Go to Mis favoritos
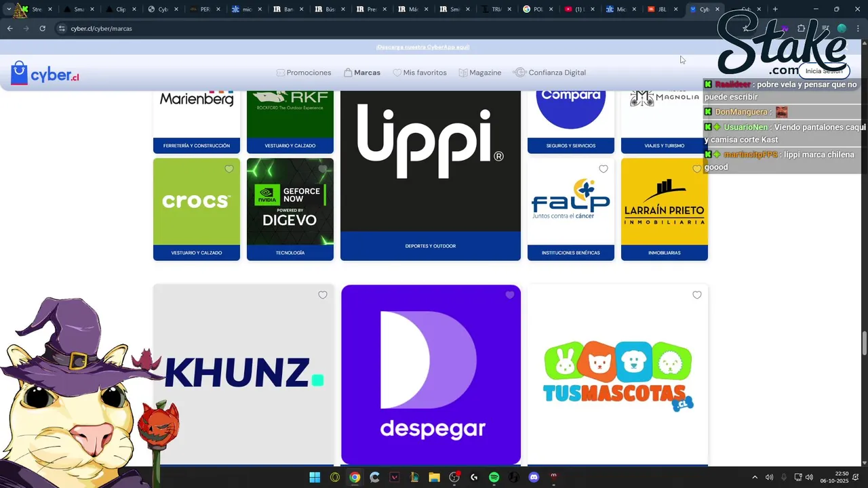 pyautogui.click(x=420, y=73)
